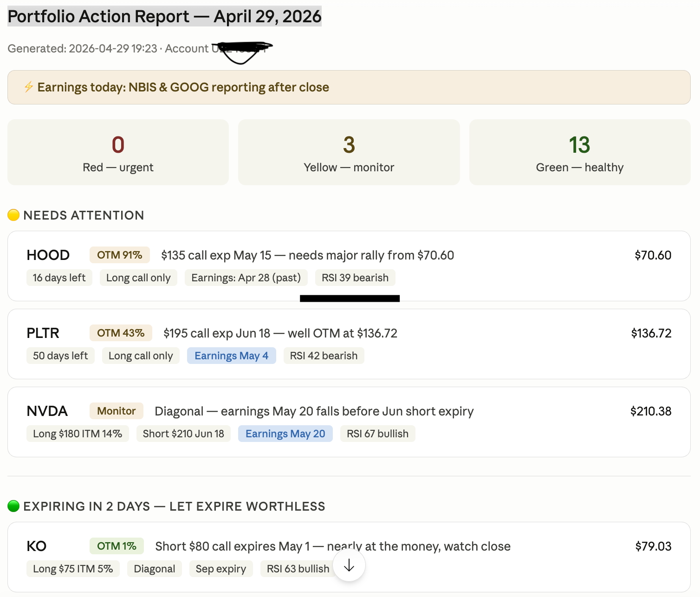Click the Generated 2026-04-29 19:23 timestamp
This screenshot has width=700, height=597.
pos(82,48)
